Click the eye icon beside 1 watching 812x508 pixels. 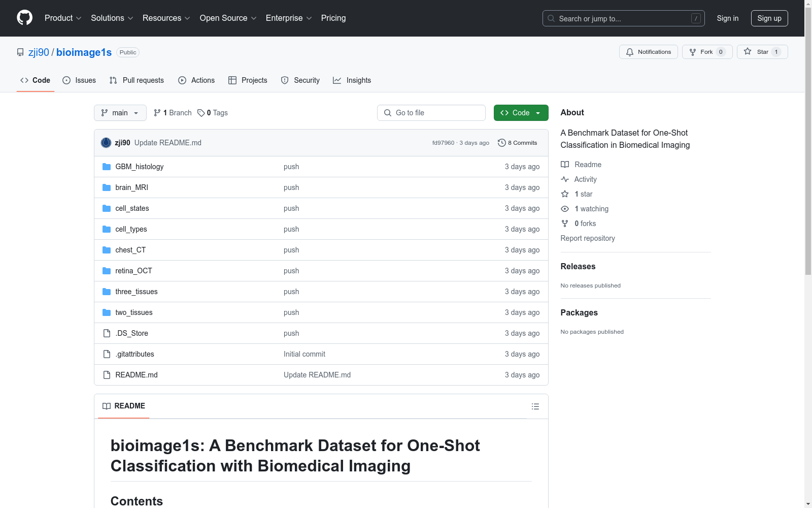click(x=565, y=209)
